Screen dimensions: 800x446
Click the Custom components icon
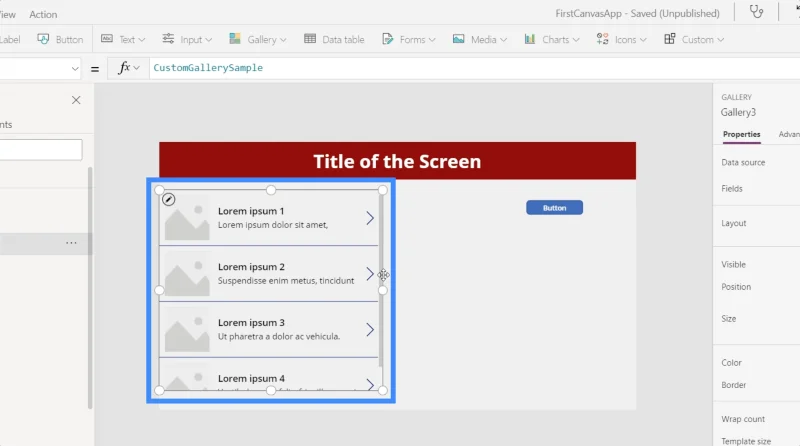[670, 39]
